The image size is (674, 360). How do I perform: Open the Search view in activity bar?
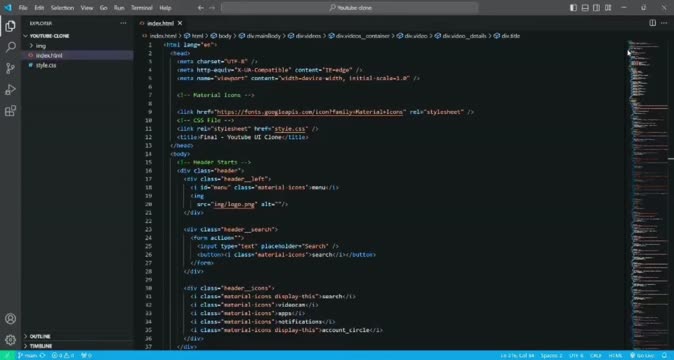click(x=10, y=47)
